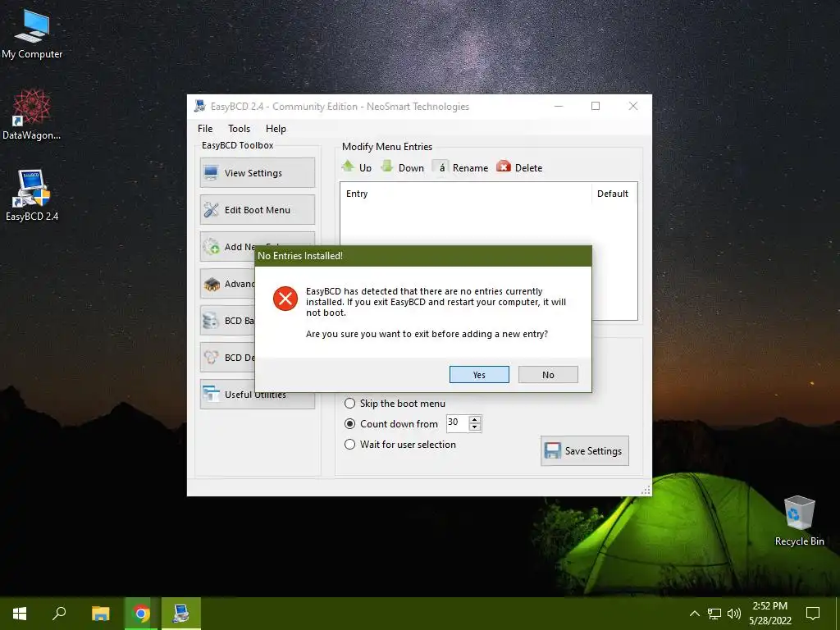
Task: Click the red error icon in dialog
Action: [285, 299]
